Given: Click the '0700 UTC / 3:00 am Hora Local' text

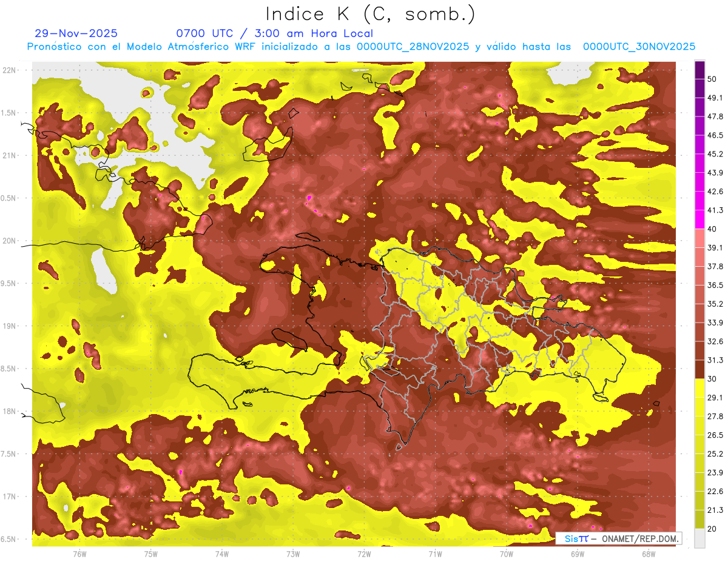Looking at the screenshot, I should point(274,33).
